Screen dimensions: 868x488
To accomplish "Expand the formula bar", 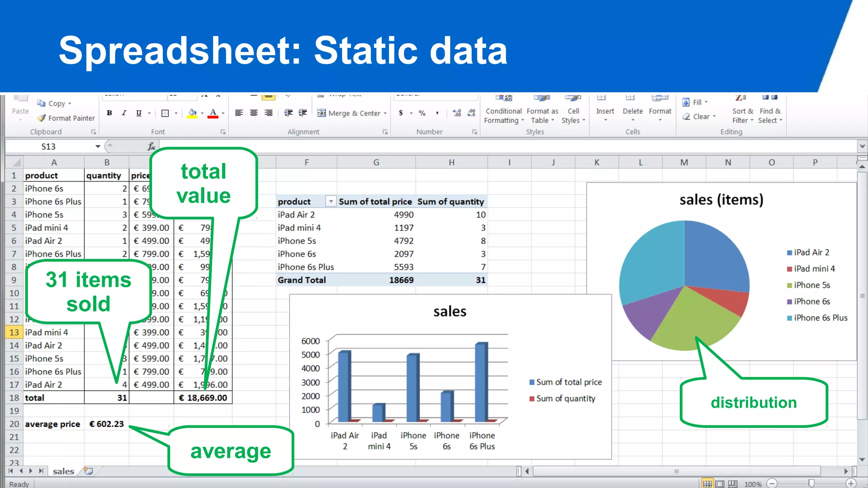I will click(x=862, y=147).
